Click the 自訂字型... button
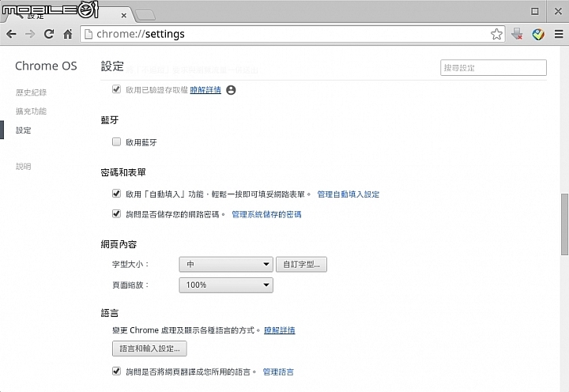Image resolution: width=569 pixels, height=392 pixels. click(x=301, y=264)
